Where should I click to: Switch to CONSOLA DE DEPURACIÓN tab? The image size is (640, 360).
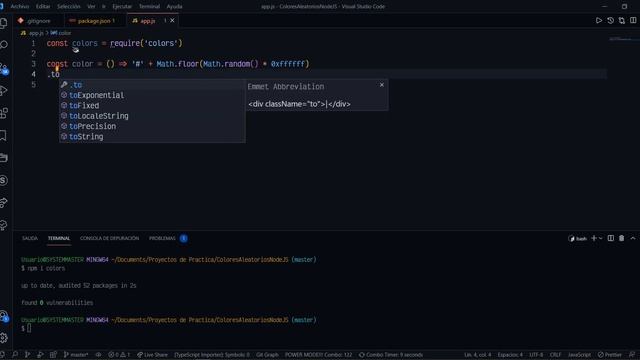(109, 238)
